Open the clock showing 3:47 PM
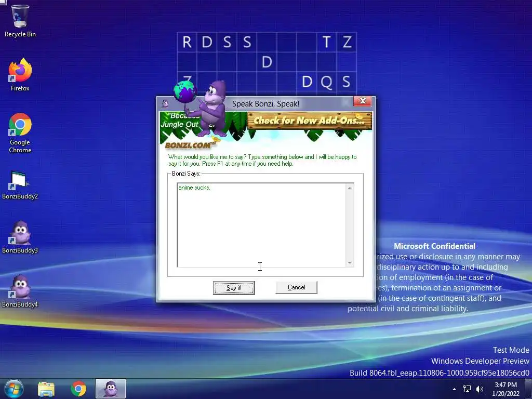This screenshot has width=532, height=399. (506, 389)
